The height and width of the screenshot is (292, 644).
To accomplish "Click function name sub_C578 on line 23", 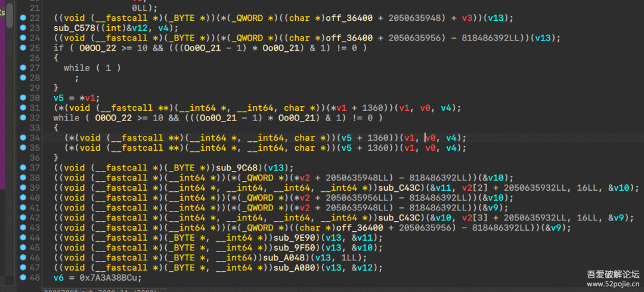I will (x=73, y=28).
